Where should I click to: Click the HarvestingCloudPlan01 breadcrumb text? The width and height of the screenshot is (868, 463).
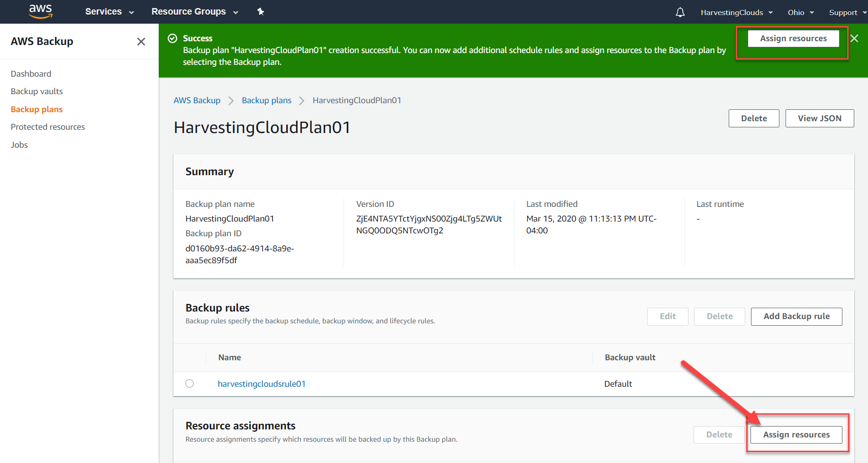[x=357, y=100]
